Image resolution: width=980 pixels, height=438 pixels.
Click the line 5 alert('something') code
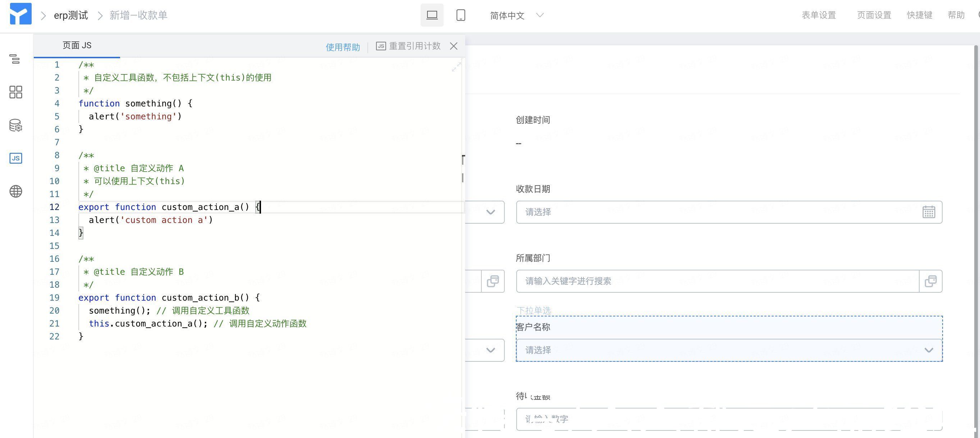click(135, 117)
